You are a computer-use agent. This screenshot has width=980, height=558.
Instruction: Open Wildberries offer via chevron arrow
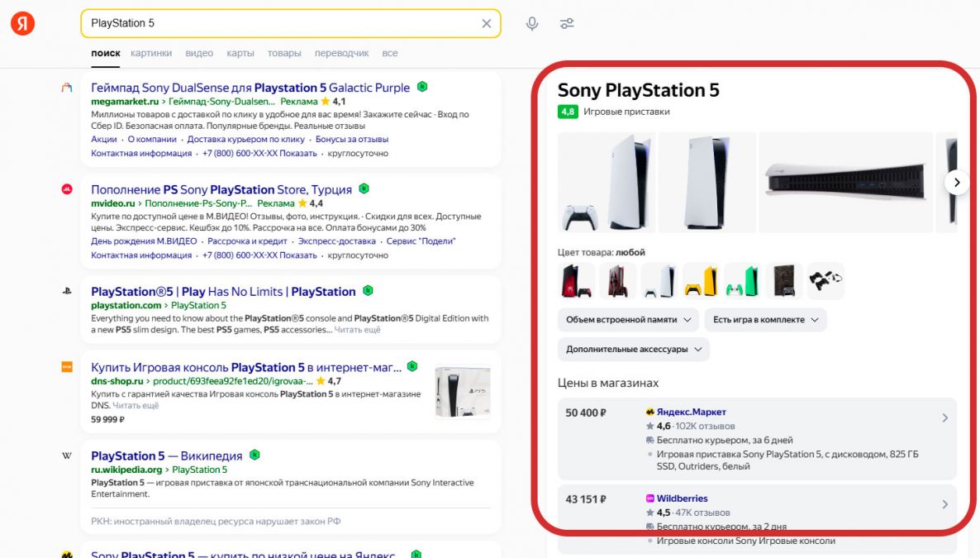pyautogui.click(x=945, y=504)
